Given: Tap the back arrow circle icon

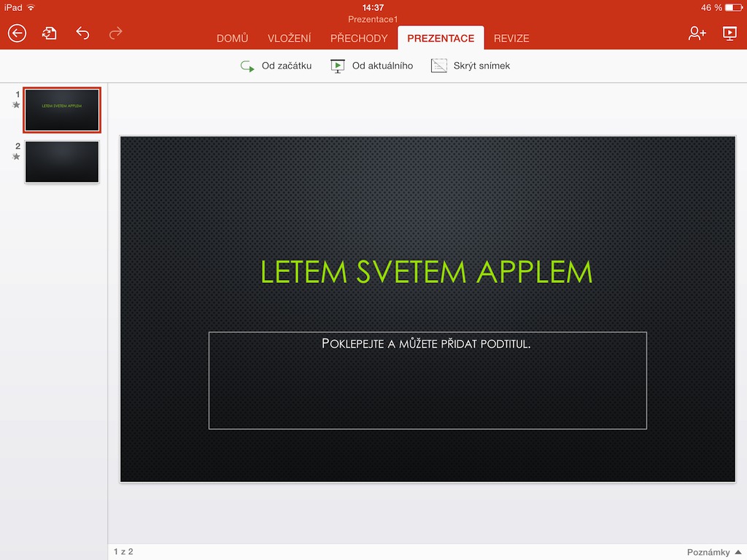Looking at the screenshot, I should tap(18, 34).
